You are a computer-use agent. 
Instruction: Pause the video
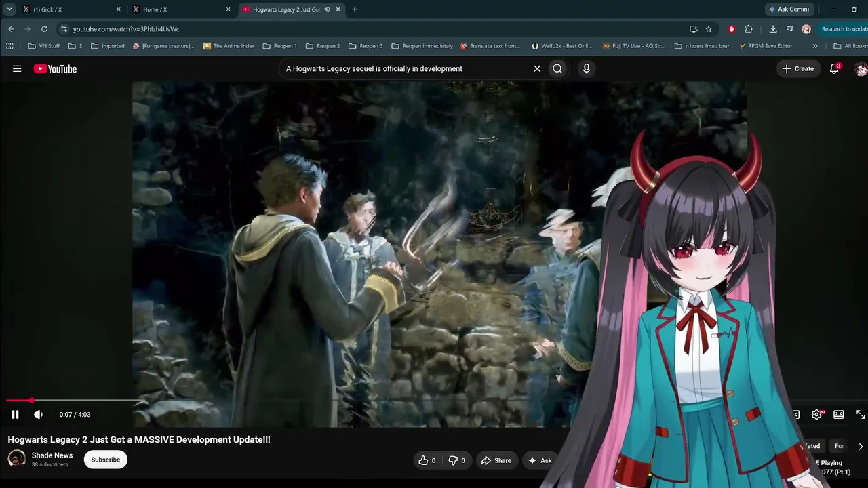point(15,415)
